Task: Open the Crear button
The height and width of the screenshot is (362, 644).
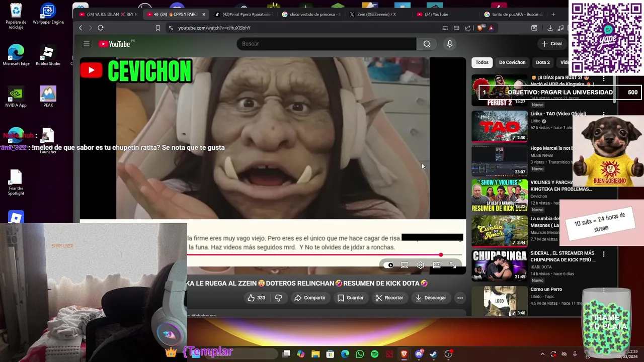Action: click(x=551, y=44)
